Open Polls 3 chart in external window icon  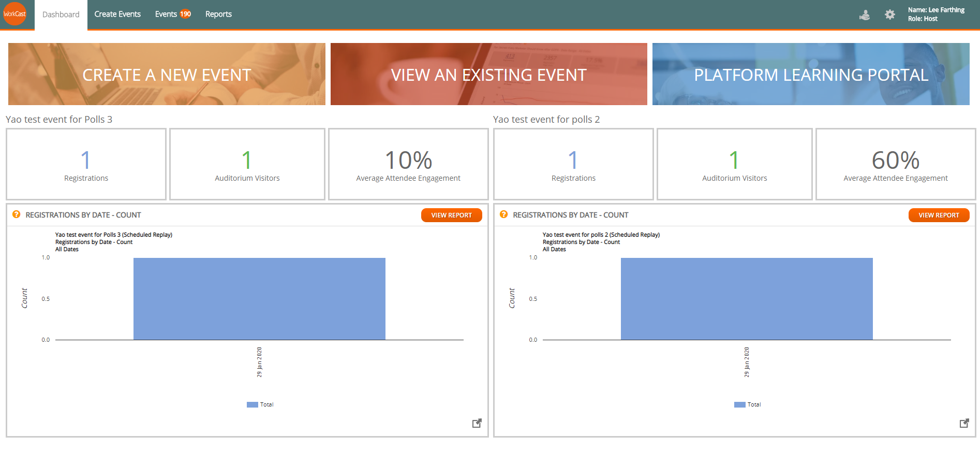(x=477, y=423)
